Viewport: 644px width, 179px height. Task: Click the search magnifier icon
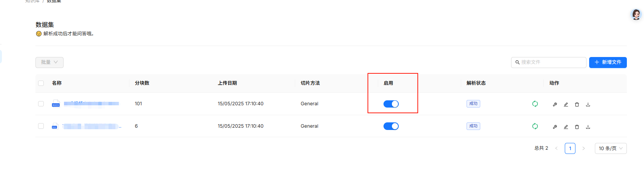[518, 62]
